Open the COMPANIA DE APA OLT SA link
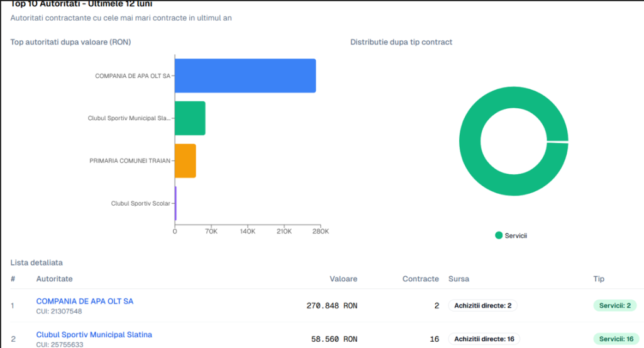Image resolution: width=644 pixels, height=348 pixels. [x=85, y=301]
